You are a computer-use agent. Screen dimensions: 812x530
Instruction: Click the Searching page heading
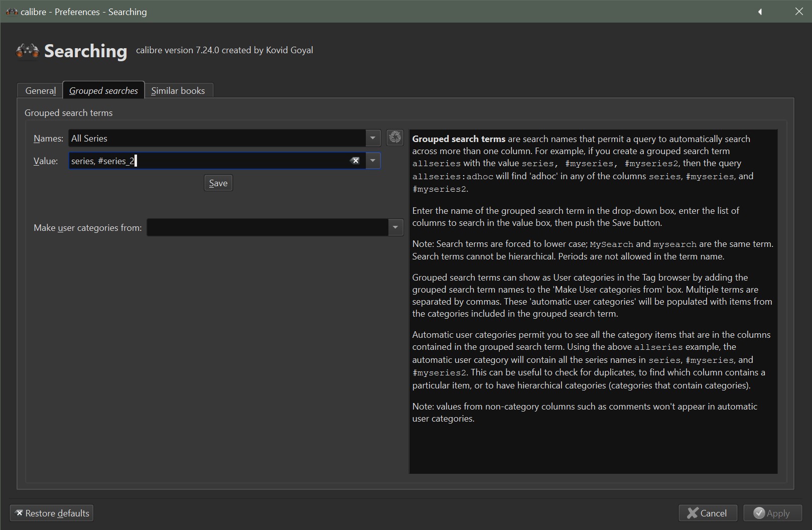(x=86, y=51)
